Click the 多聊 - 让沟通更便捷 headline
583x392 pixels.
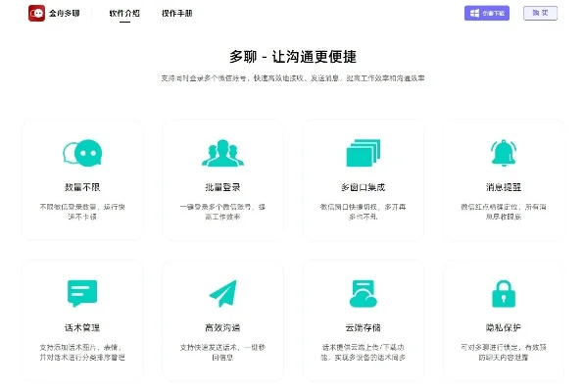point(293,57)
